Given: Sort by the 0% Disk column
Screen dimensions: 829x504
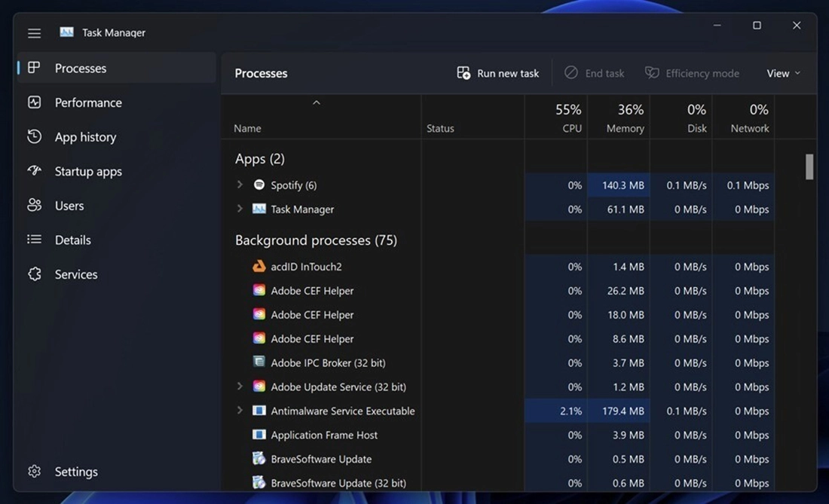Looking at the screenshot, I should tap(681, 118).
